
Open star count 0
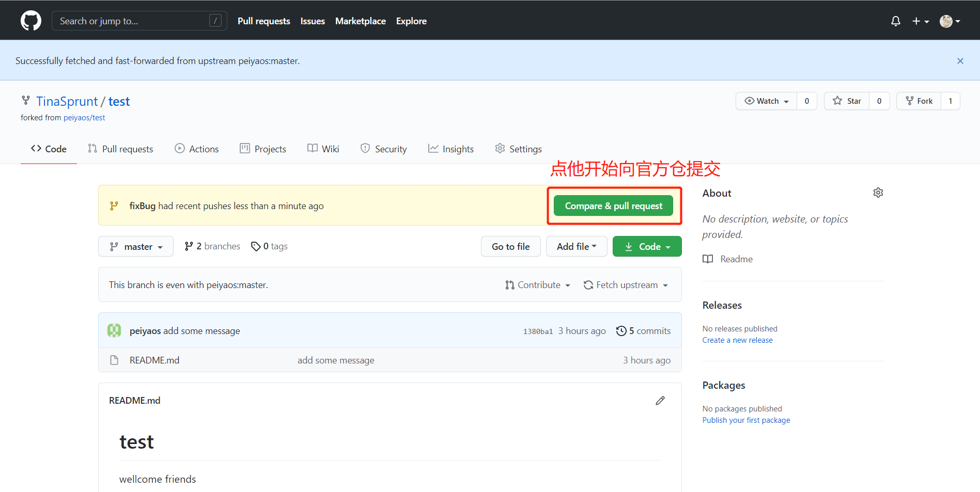879,101
